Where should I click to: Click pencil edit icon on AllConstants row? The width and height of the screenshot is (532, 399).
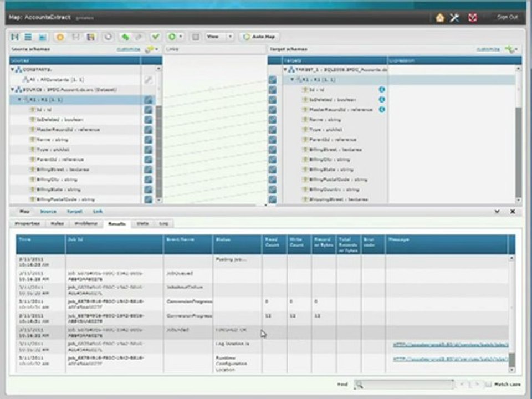149,80
